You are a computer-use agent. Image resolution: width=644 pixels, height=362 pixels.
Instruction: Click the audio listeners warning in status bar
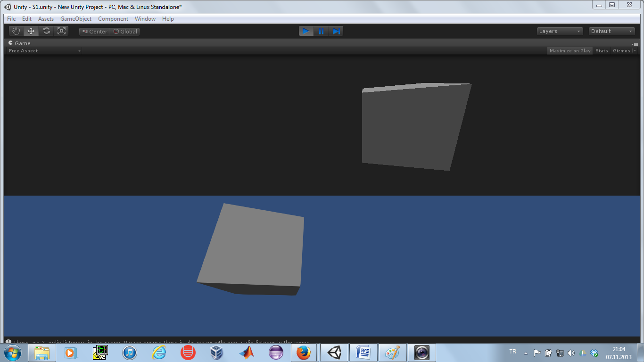tap(160, 342)
